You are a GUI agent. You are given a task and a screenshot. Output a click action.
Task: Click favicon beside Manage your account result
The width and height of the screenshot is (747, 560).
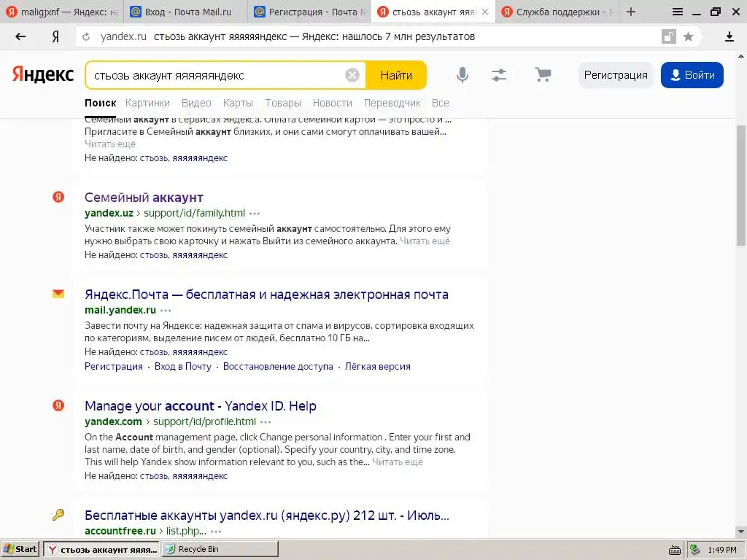coord(58,405)
